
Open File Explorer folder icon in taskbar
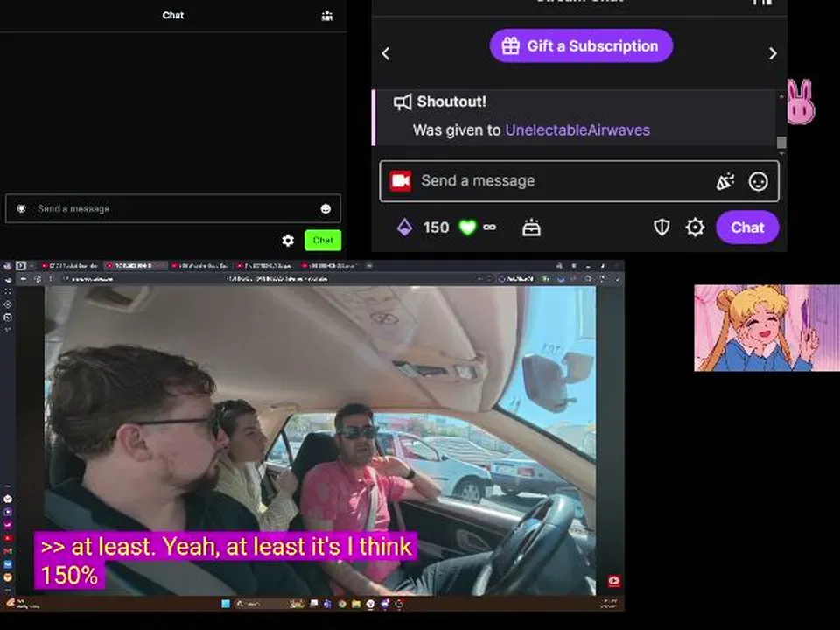click(356, 604)
